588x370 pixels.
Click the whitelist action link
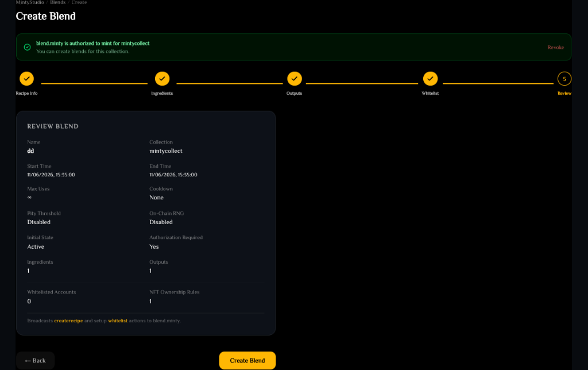(x=118, y=321)
